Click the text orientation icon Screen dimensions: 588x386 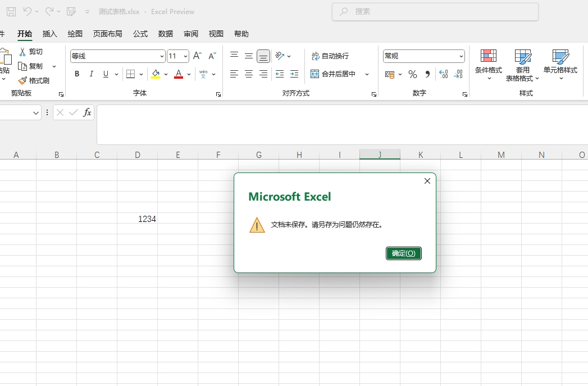[279, 56]
